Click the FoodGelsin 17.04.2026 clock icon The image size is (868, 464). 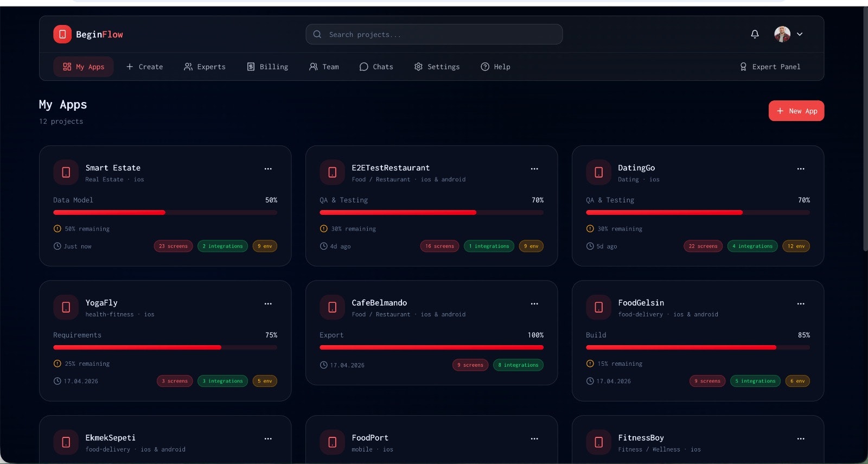tap(590, 381)
